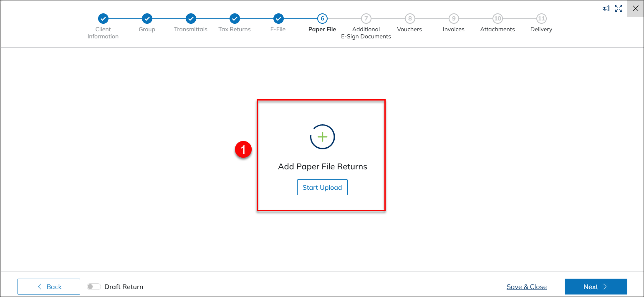This screenshot has width=644, height=297.
Task: Click the megaphone announcements icon
Action: point(606,8)
